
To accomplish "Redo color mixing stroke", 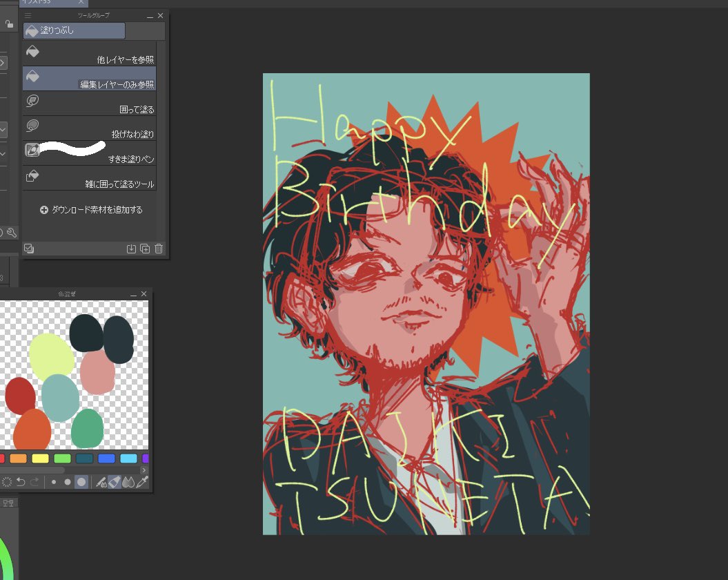I will [x=35, y=483].
